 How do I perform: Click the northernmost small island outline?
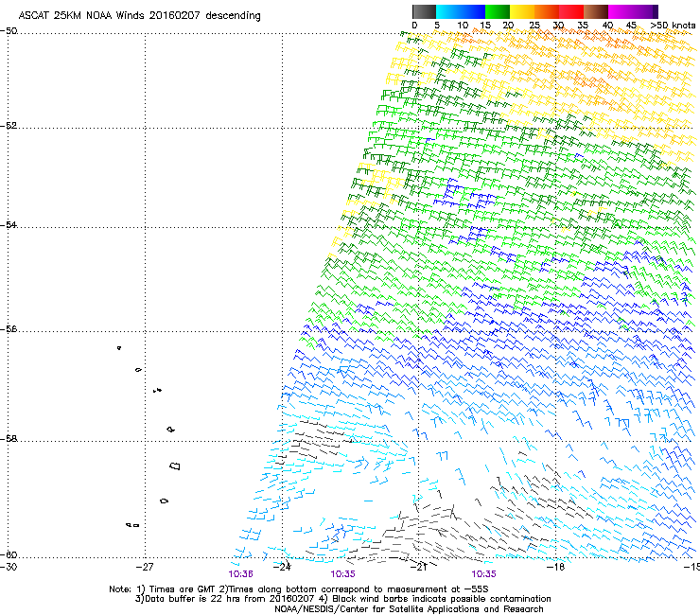(119, 348)
